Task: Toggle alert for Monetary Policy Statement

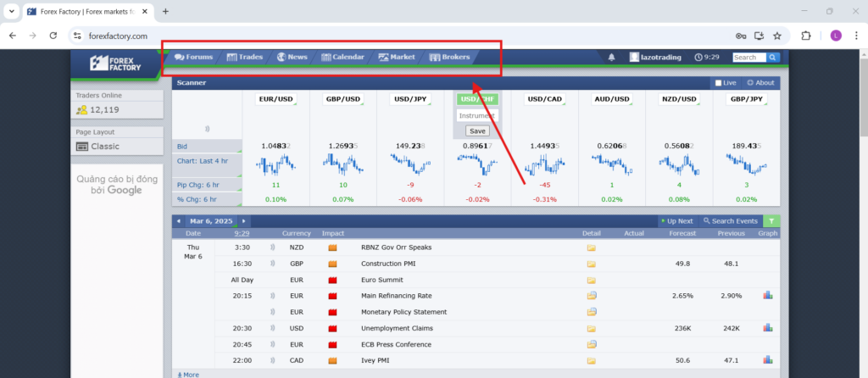Action: coord(272,312)
